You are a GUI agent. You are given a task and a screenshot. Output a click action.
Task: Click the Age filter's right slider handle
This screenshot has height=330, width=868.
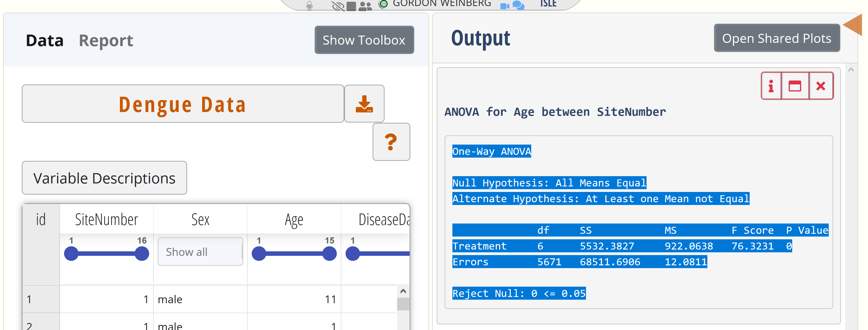point(329,254)
